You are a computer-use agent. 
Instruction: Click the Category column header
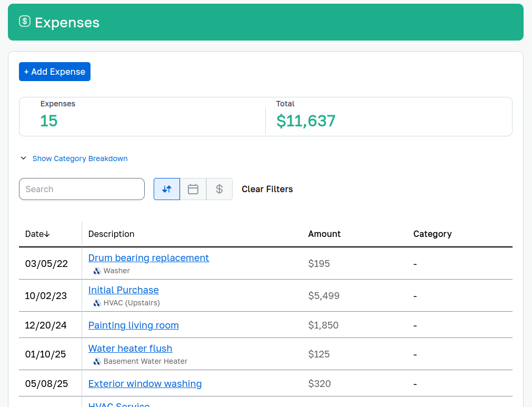click(432, 234)
